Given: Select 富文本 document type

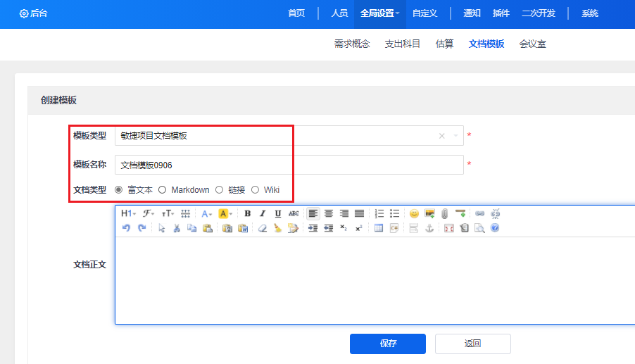Looking at the screenshot, I should coord(119,190).
